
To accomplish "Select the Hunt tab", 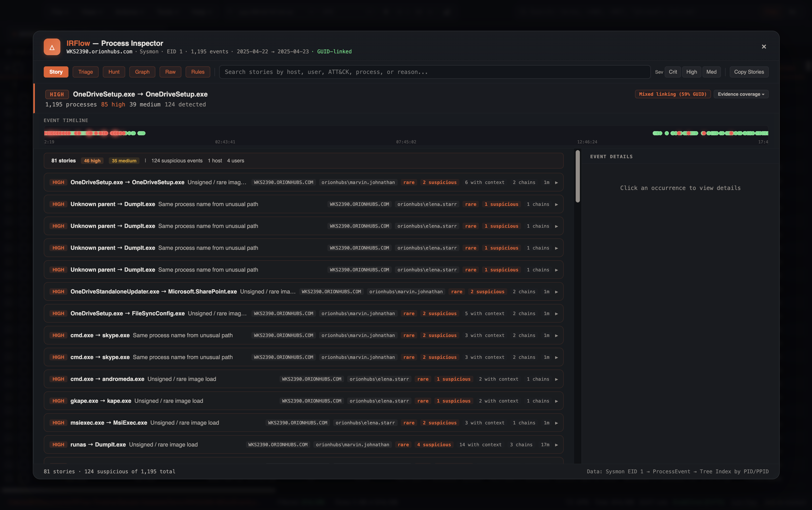I will tap(114, 72).
